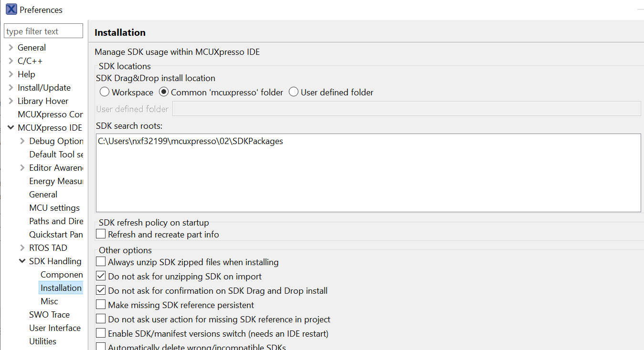Expand the Debug Options node
The width and height of the screenshot is (644, 350).
[x=22, y=141]
